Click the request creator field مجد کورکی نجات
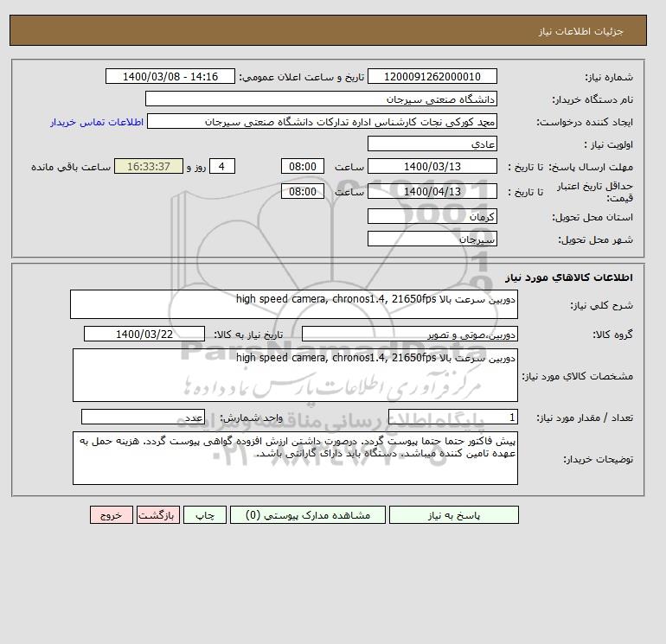The width and height of the screenshot is (666, 644). coord(322,121)
